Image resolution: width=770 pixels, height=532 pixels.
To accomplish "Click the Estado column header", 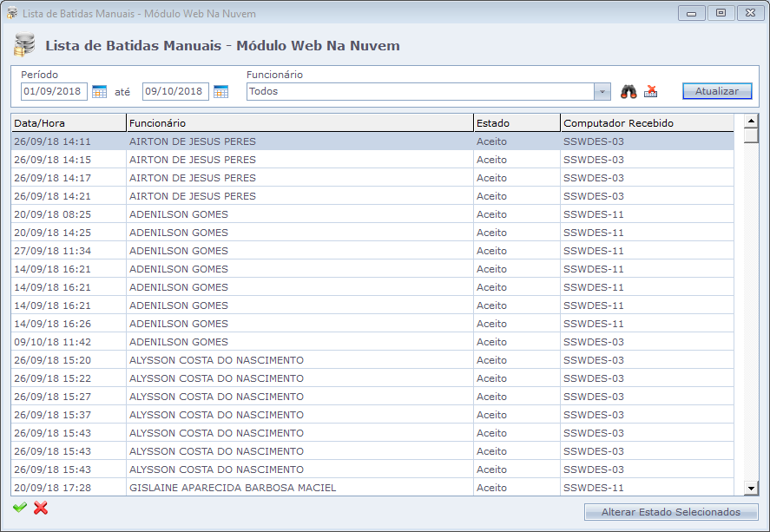I will point(517,123).
